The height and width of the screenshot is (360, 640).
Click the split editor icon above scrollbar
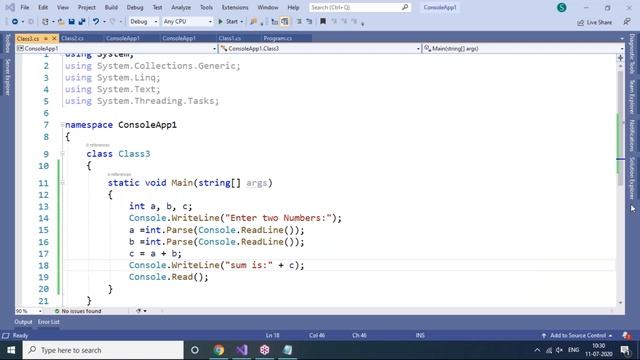[x=620, y=58]
